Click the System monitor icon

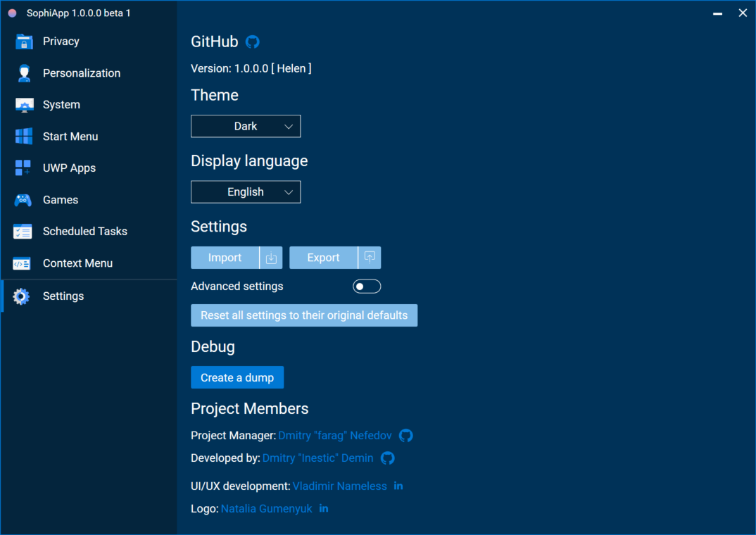pos(24,105)
